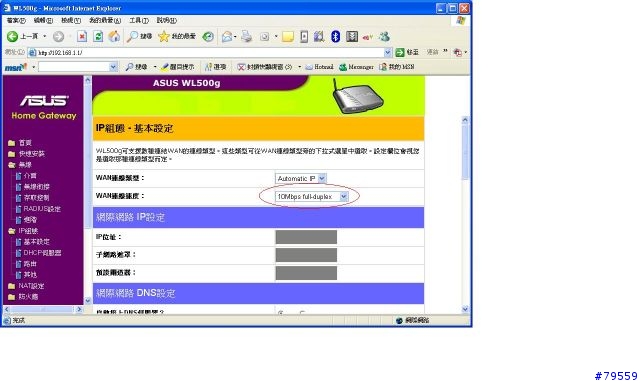
Task: Collapse the wireless folder in sidebar
Action: click(20, 165)
